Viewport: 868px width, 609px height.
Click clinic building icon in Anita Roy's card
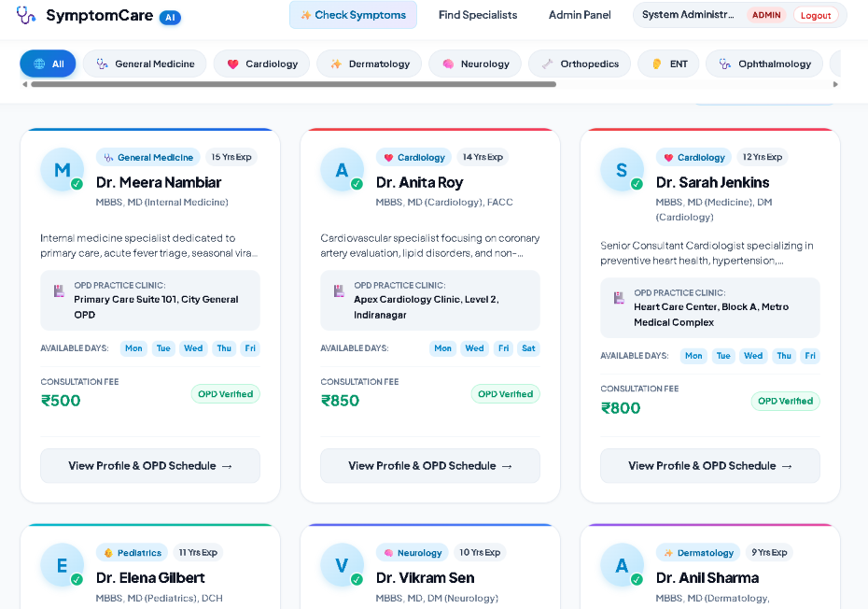(340, 290)
